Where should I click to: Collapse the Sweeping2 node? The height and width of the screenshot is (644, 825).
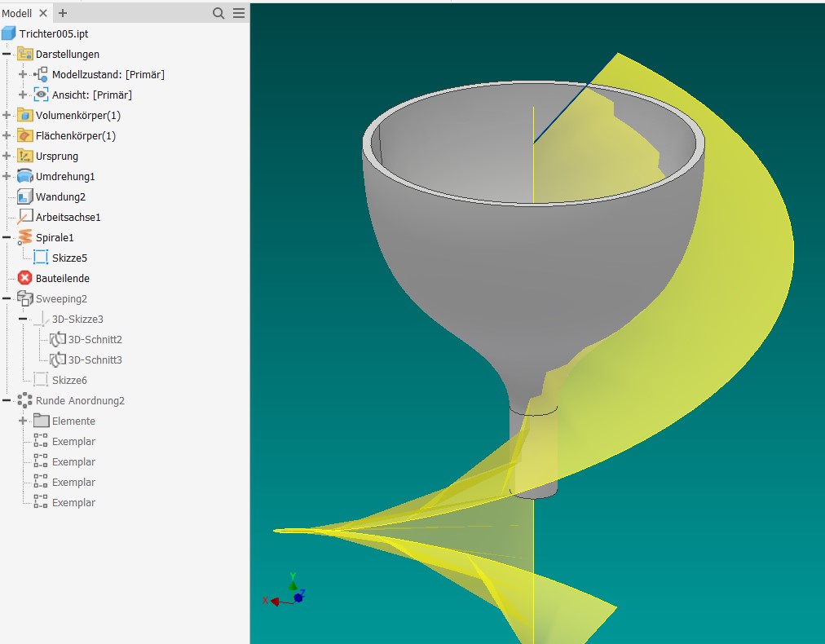[x=7, y=298]
